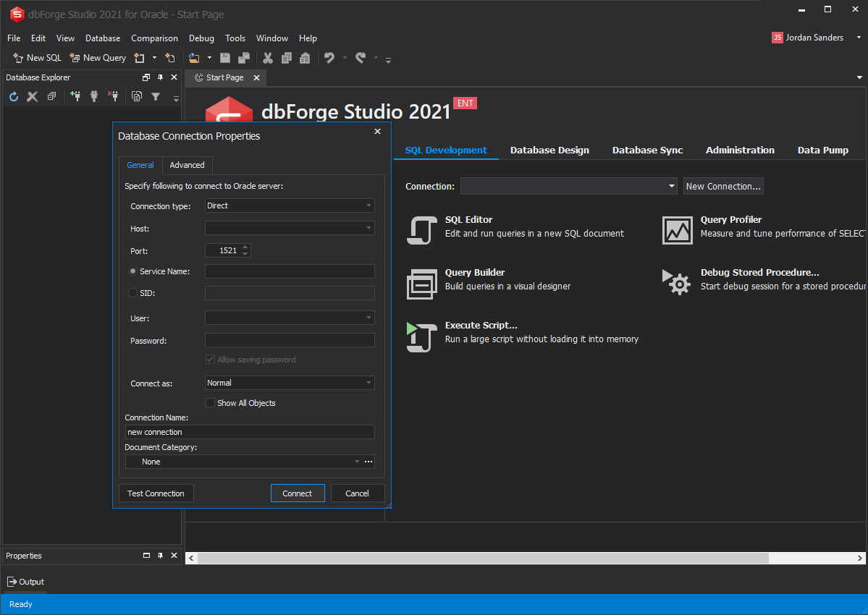Create a new connection via plug icon
This screenshot has height=615, width=868.
coord(75,96)
